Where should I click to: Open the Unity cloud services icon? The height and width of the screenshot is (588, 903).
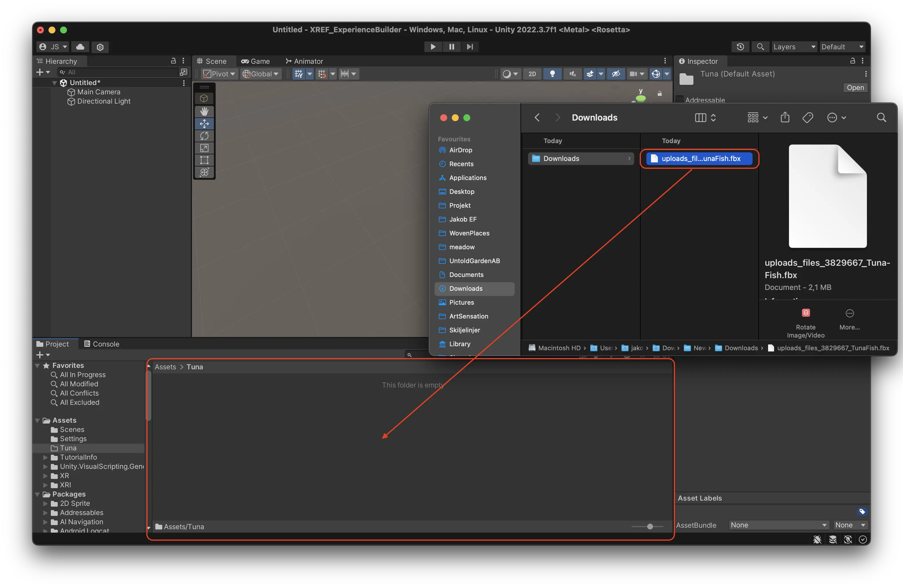coord(80,47)
